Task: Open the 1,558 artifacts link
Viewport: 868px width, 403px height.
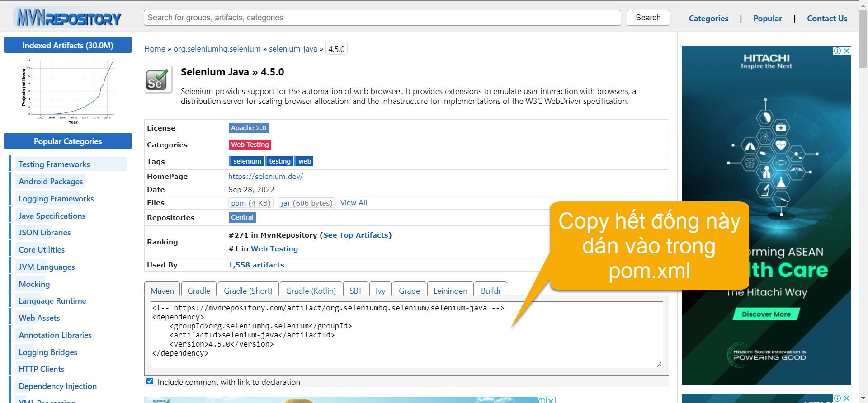Action: (x=256, y=265)
